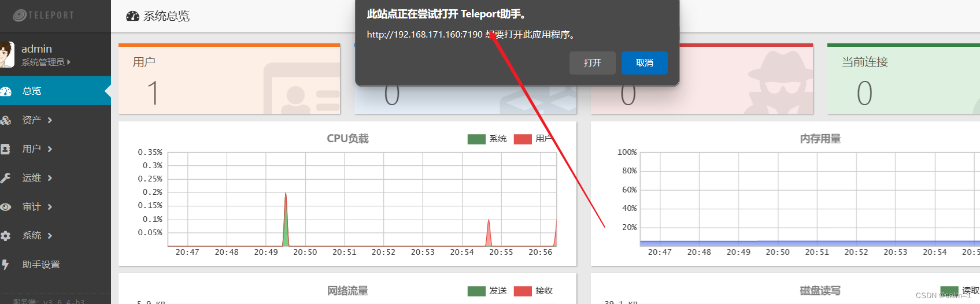
Task: Click the 审计 eye icon
Action: point(6,207)
